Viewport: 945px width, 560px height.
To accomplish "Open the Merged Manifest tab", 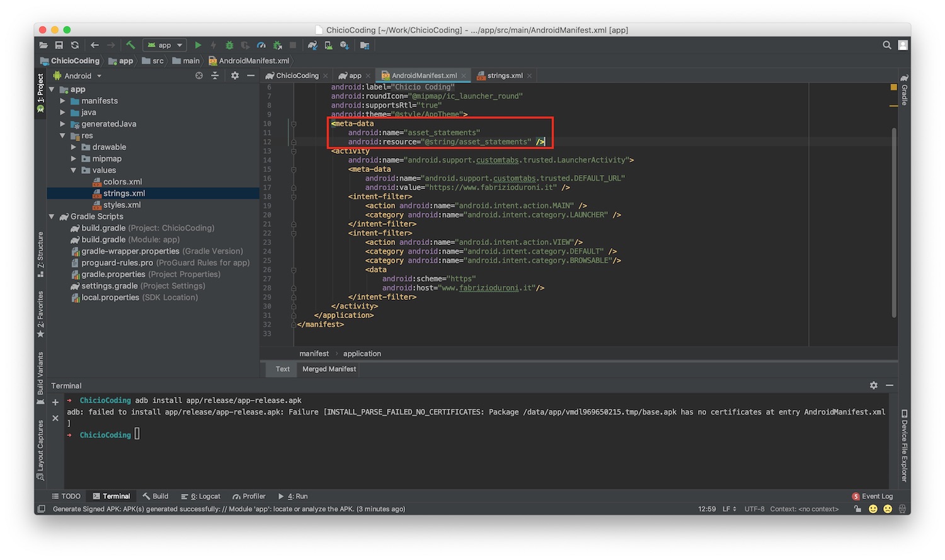I will pos(329,369).
